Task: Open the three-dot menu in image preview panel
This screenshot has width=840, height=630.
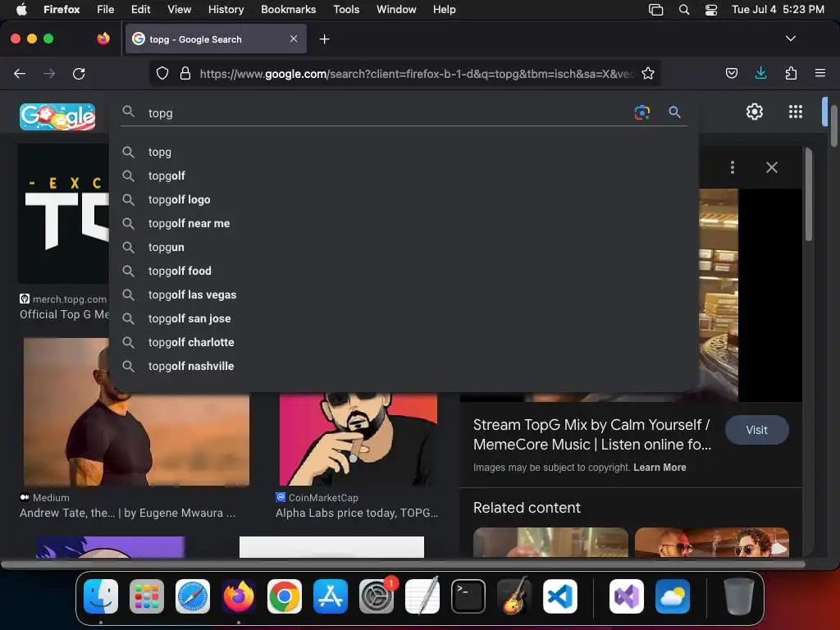Action: coord(733,167)
